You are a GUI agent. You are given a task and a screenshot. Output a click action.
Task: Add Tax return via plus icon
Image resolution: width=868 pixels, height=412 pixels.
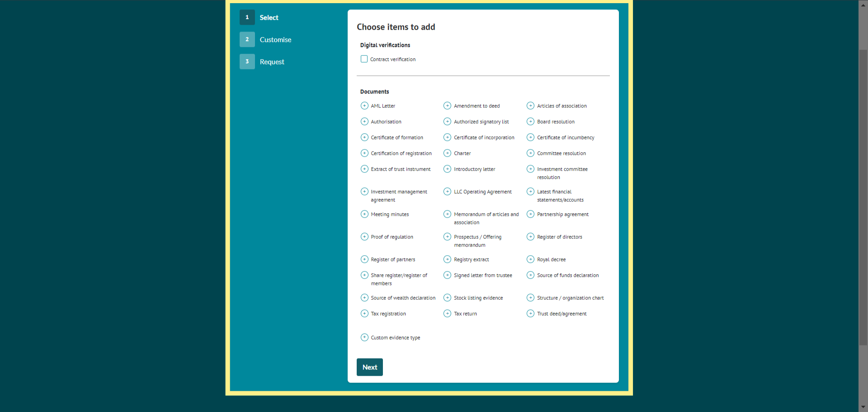click(x=447, y=314)
